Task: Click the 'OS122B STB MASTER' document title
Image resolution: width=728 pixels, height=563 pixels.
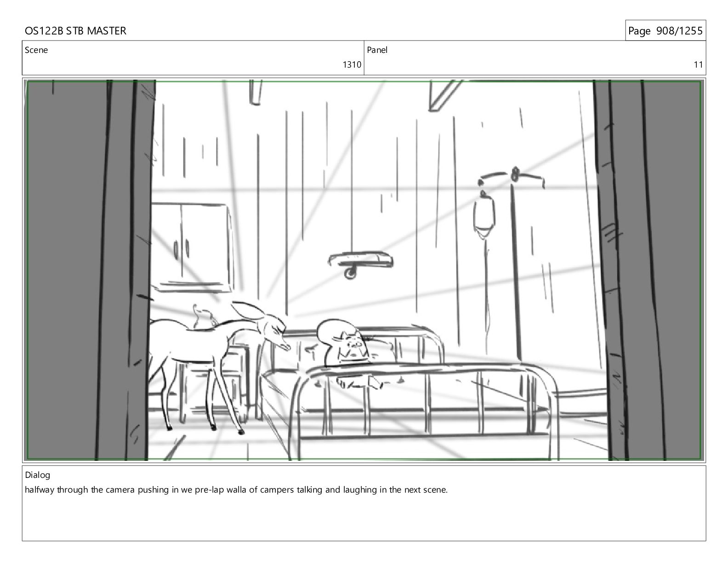Action: (75, 31)
